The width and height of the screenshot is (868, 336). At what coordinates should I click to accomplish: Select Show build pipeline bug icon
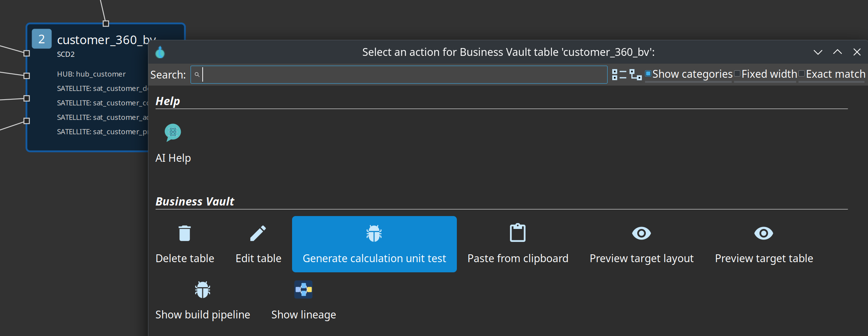click(203, 290)
